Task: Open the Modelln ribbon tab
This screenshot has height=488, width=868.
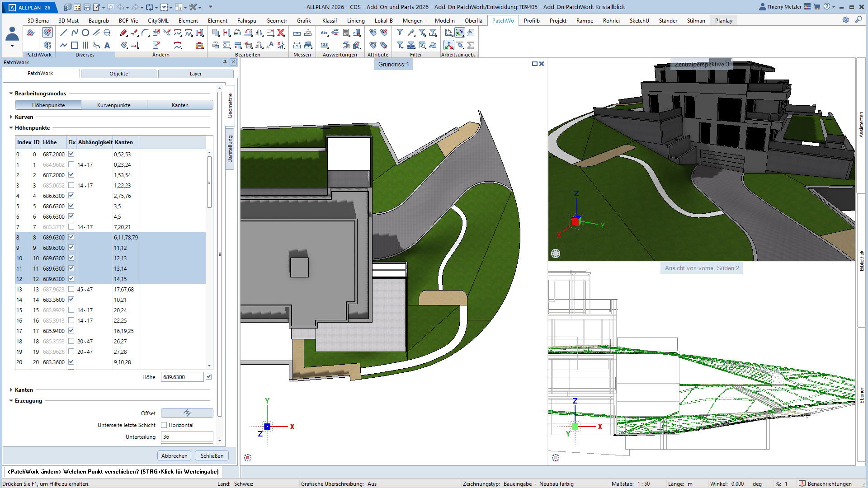Action: tap(444, 21)
